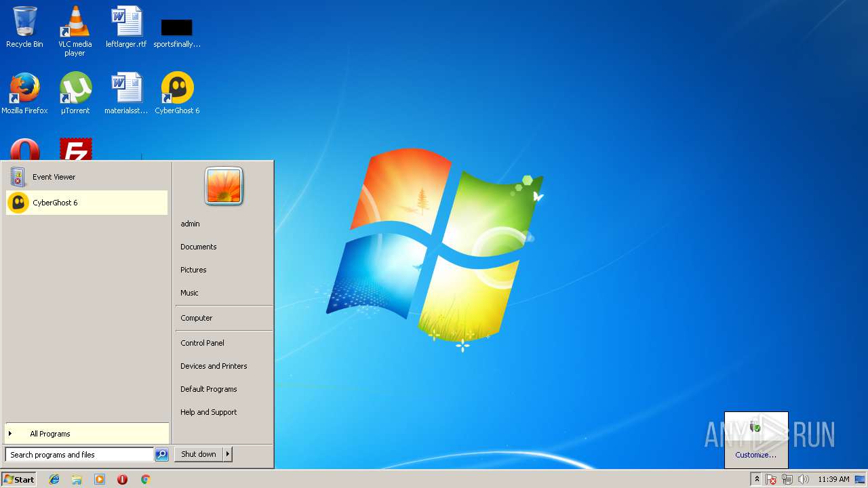Expand the Shut down options arrow

[x=228, y=454]
